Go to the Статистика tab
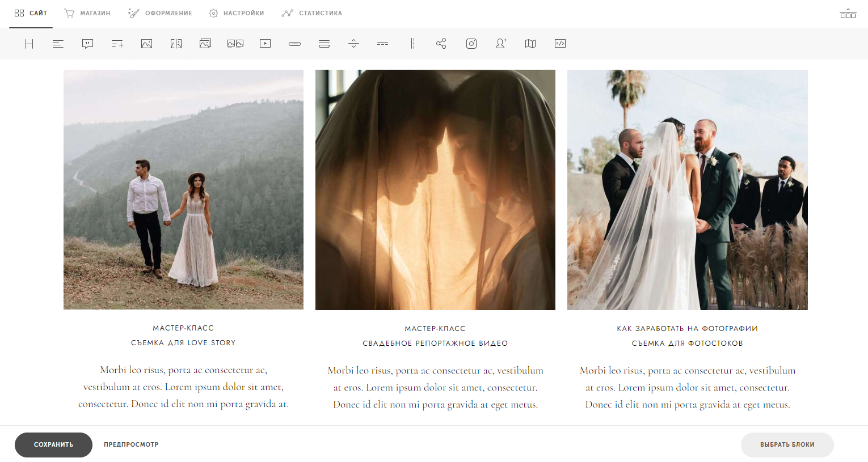Image resolution: width=868 pixels, height=462 pixels. point(312,13)
